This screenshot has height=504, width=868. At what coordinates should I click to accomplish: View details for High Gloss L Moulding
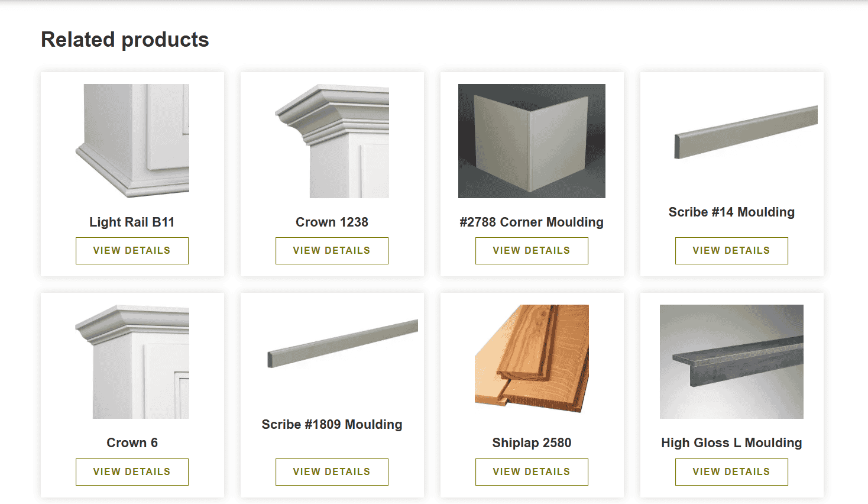(x=731, y=472)
